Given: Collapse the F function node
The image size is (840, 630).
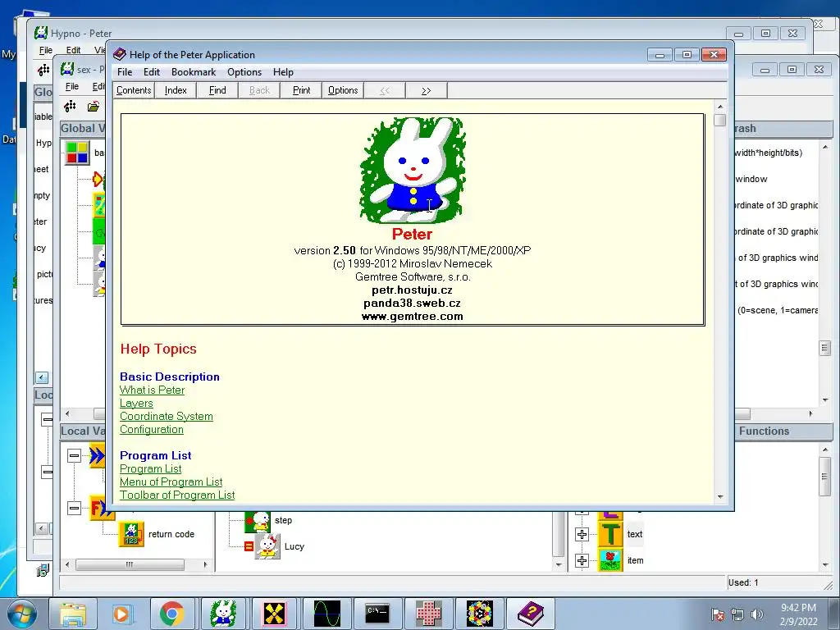Looking at the screenshot, I should point(74,508).
